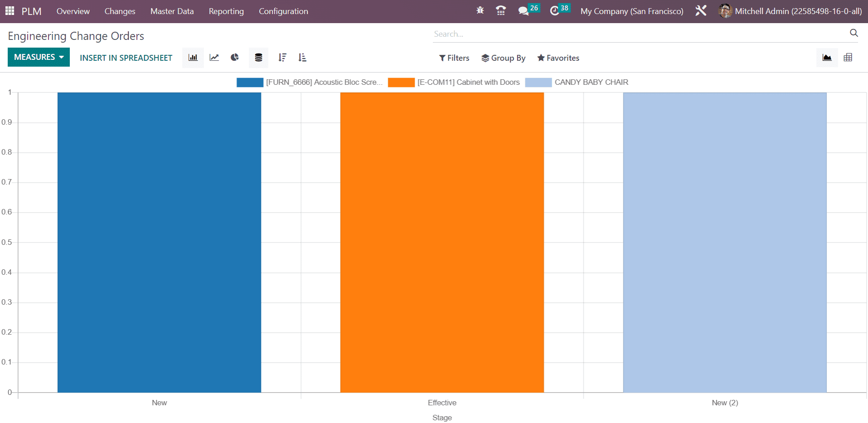Open Studio wrench tools icon
This screenshot has width=868, height=423.
pyautogui.click(x=701, y=11)
